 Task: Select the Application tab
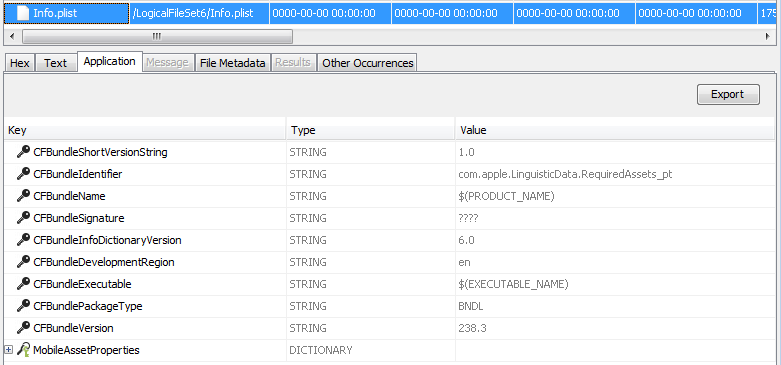[x=110, y=61]
